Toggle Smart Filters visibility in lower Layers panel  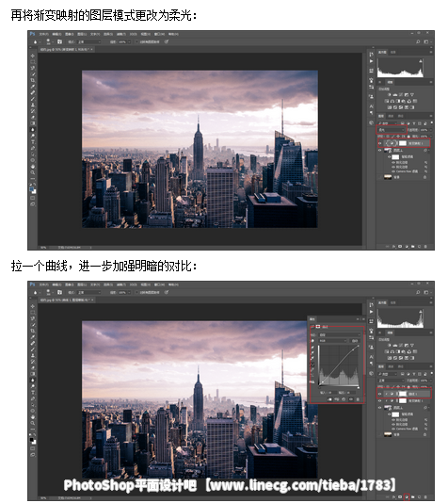click(x=389, y=414)
